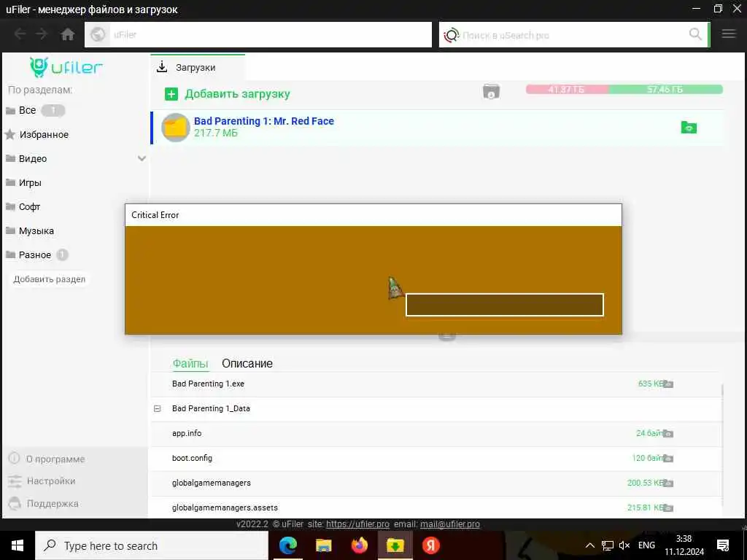747x560 pixels.
Task: Click the globe icon in address bar
Action: 98,35
